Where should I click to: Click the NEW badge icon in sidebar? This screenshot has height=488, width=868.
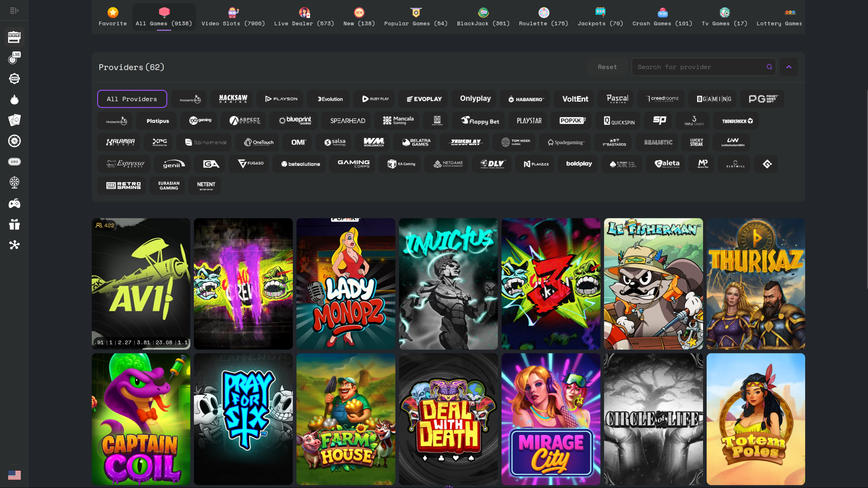coord(14,79)
